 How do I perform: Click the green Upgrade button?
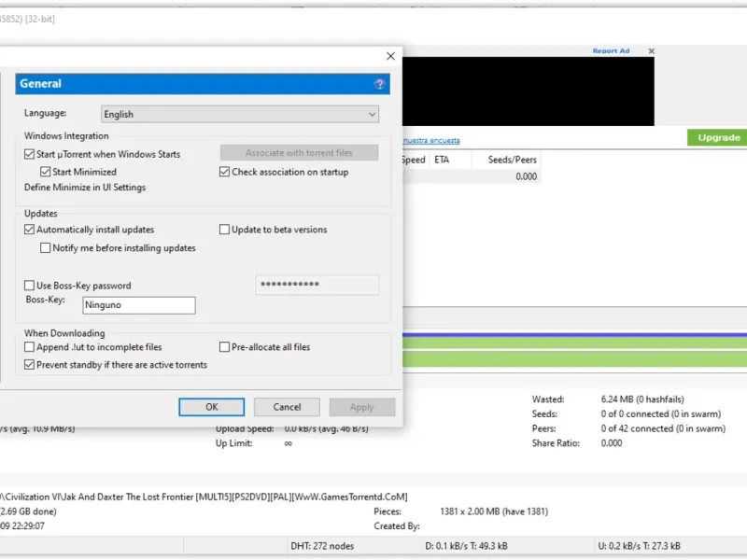tap(717, 137)
